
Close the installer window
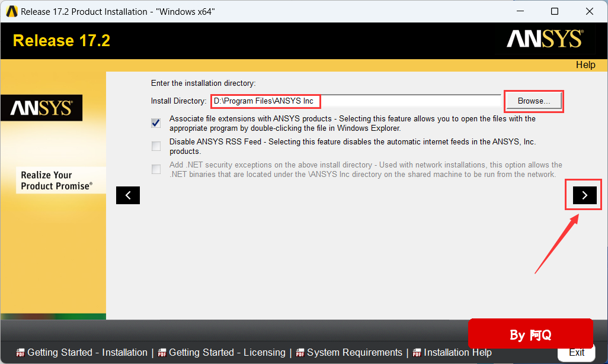click(x=590, y=12)
